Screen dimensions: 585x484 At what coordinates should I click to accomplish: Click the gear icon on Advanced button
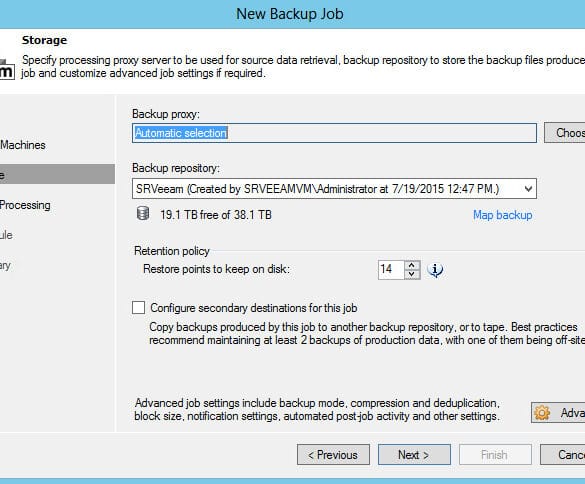[x=542, y=413]
